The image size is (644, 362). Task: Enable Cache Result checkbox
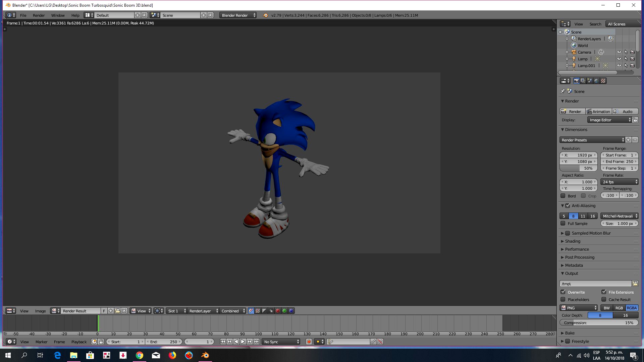point(604,299)
